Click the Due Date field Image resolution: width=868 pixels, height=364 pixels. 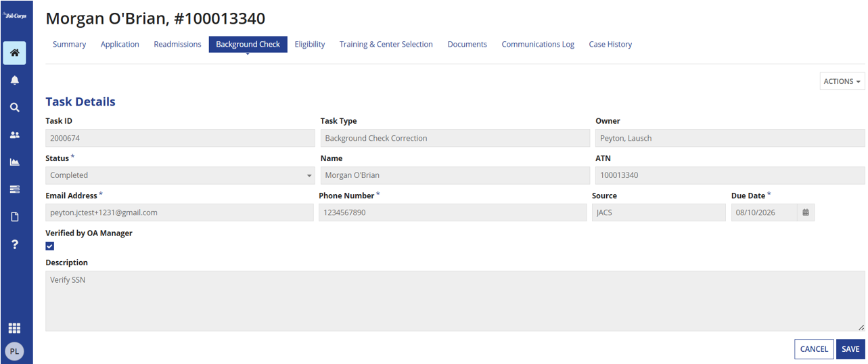tap(764, 212)
